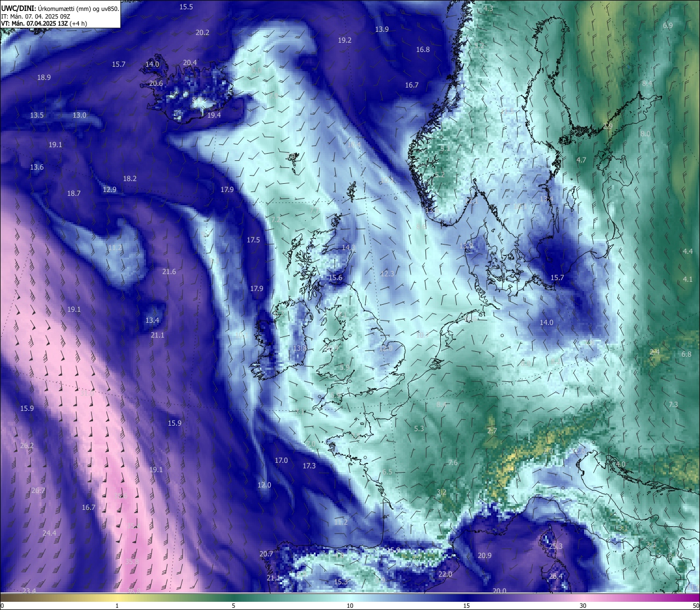Click the 17.5 value west of Scotland
700x610 pixels.
(x=253, y=240)
